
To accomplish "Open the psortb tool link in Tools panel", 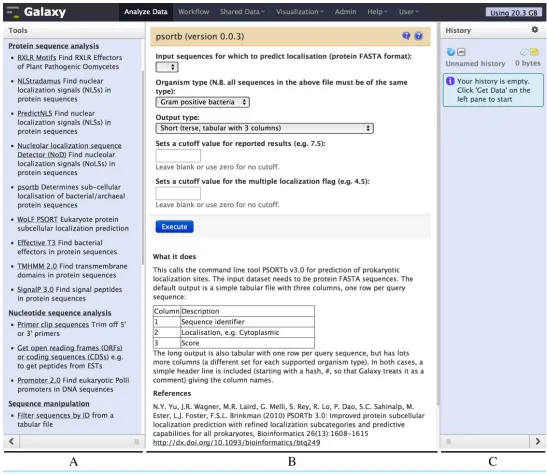I will (28, 187).
